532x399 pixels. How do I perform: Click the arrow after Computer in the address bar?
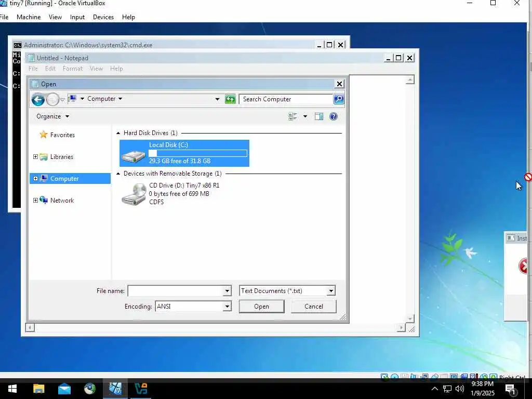pyautogui.click(x=120, y=99)
